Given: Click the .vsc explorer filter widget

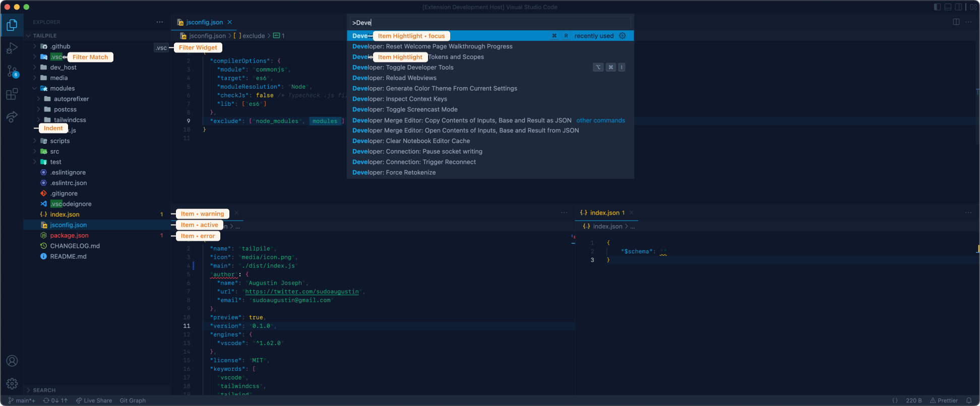Looking at the screenshot, I should (x=161, y=48).
